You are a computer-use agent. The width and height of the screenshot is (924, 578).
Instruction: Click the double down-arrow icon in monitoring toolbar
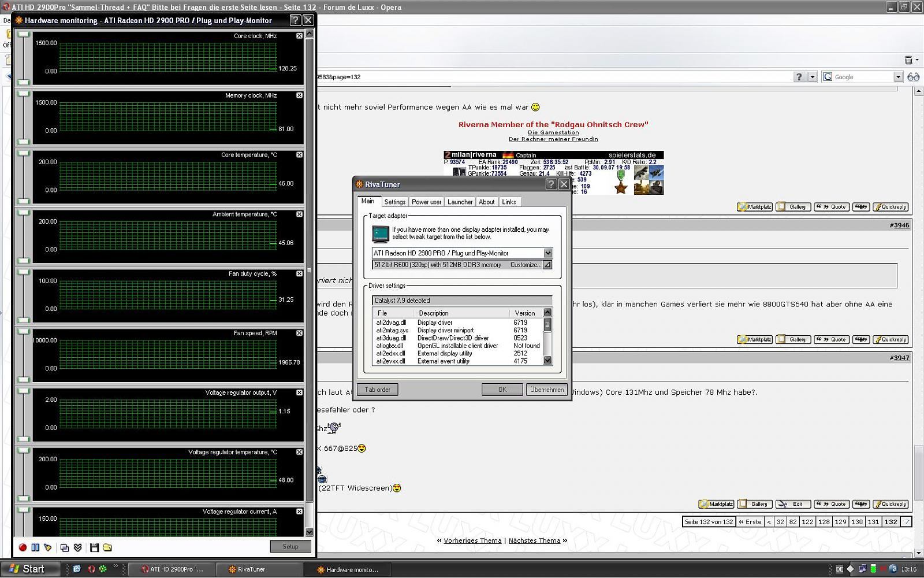pos(78,547)
